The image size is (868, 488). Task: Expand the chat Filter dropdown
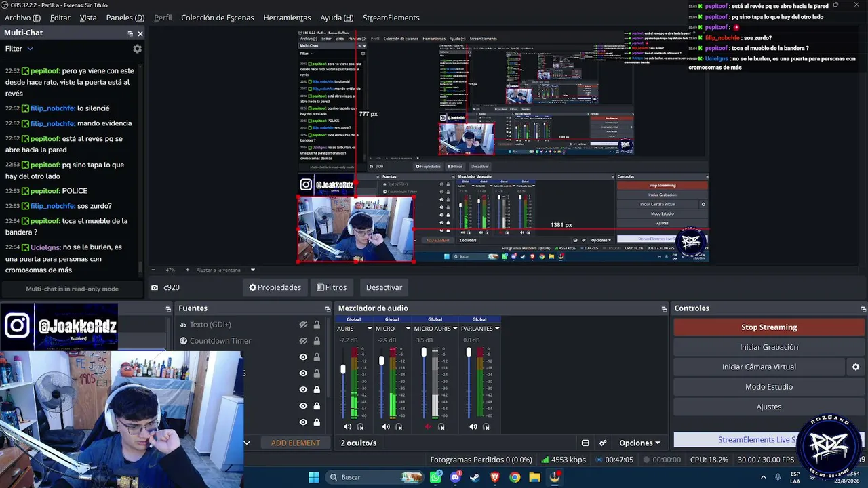point(19,49)
